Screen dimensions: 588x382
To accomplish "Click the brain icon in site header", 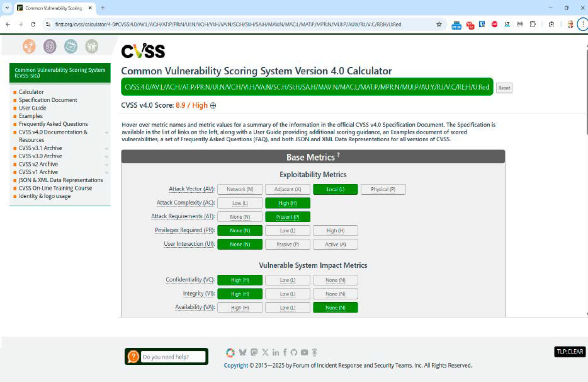I will (50, 46).
